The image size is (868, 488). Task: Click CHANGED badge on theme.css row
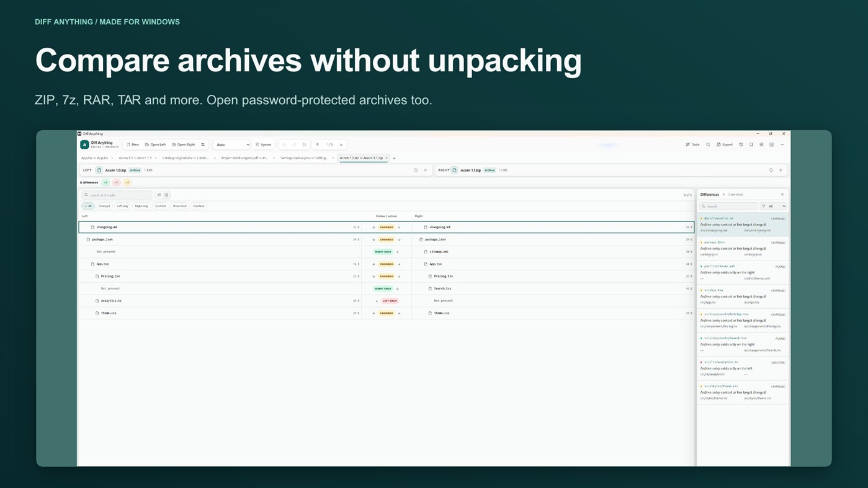click(387, 313)
